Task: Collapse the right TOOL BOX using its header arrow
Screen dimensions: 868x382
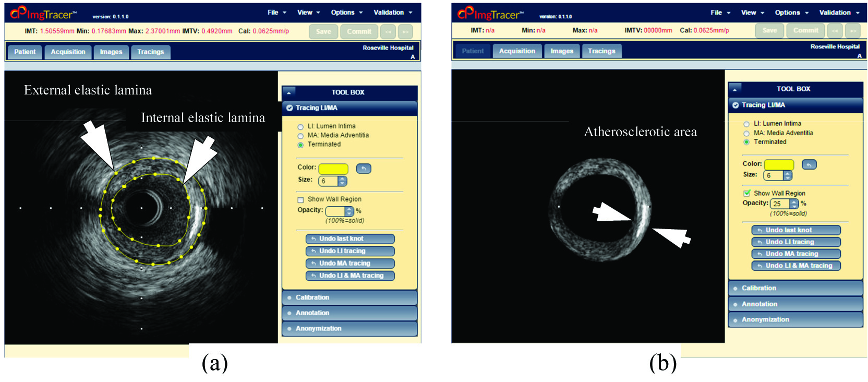Action: tap(734, 89)
